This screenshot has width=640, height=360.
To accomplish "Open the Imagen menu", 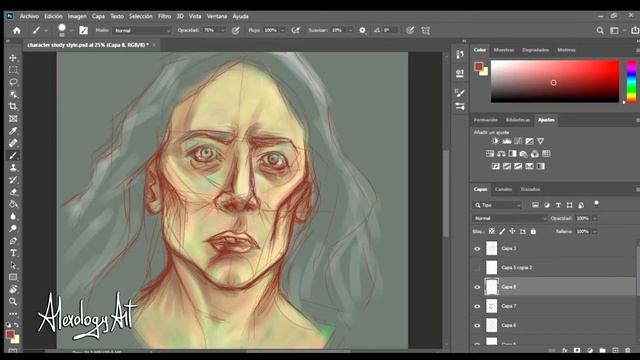I will (x=77, y=16).
